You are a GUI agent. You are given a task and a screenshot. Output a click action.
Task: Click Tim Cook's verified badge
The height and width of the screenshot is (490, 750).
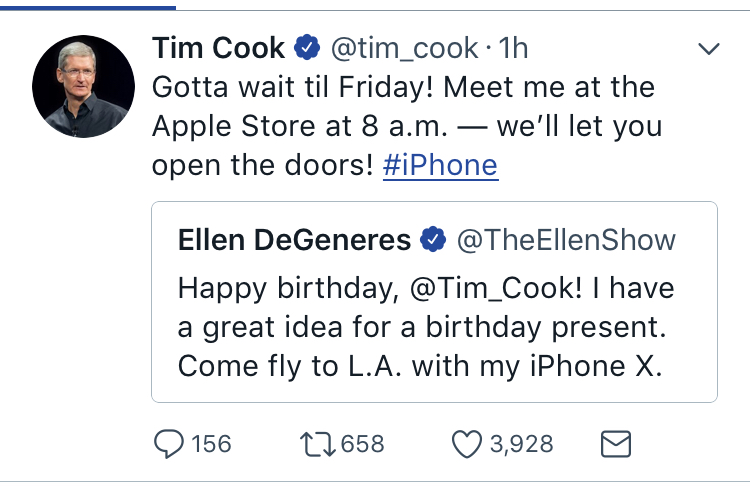307,47
